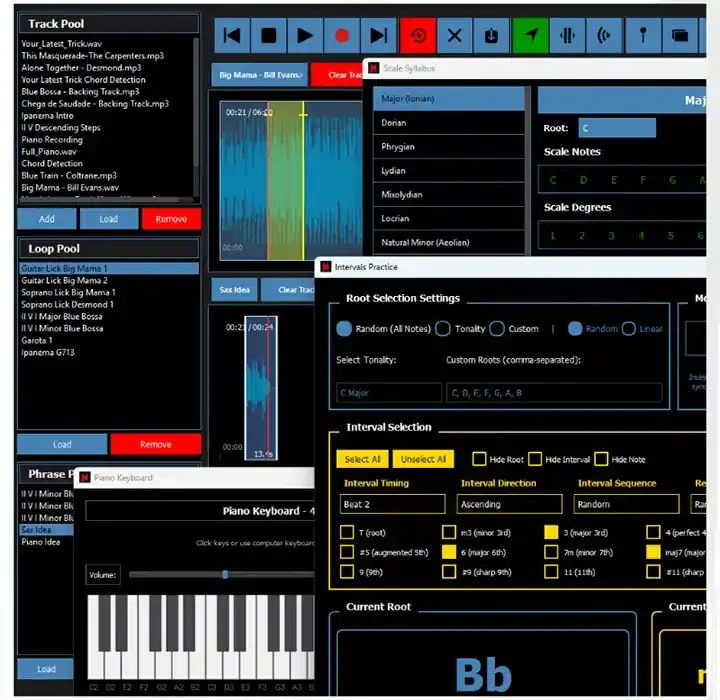Start playback with the play button
This screenshot has height=700, width=720.
coord(305,35)
